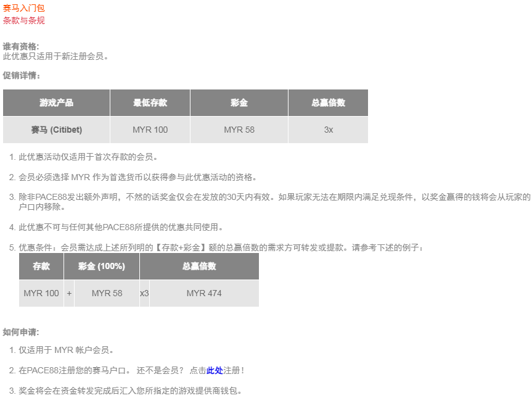This screenshot has height=398, width=532.
Task: Click 此处 to register an account
Action: click(214, 370)
